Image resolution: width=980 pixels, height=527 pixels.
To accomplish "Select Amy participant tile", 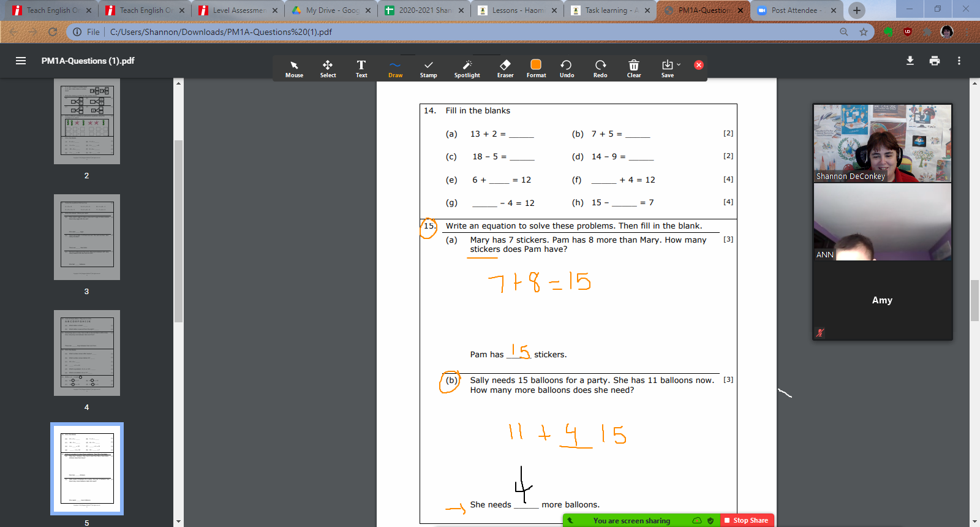I will coord(882,300).
